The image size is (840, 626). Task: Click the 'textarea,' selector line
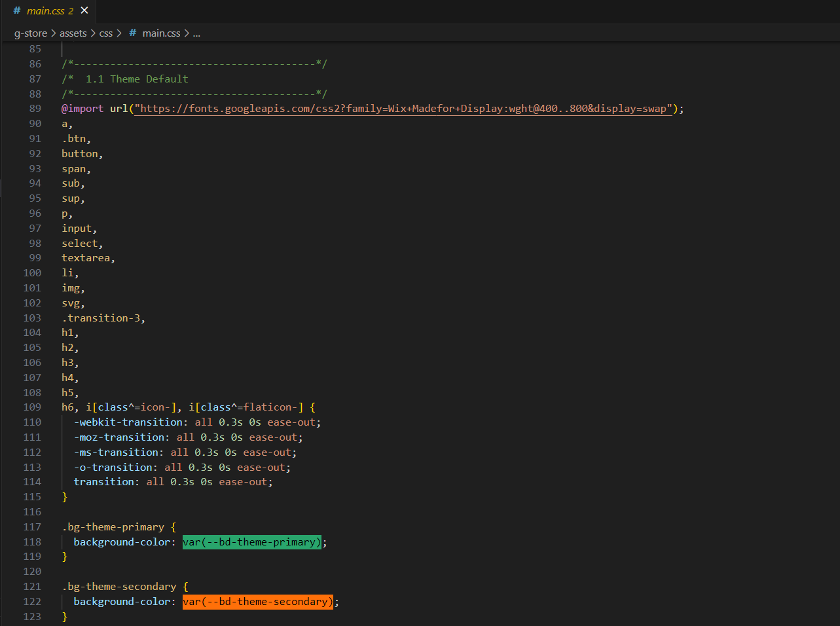click(88, 258)
